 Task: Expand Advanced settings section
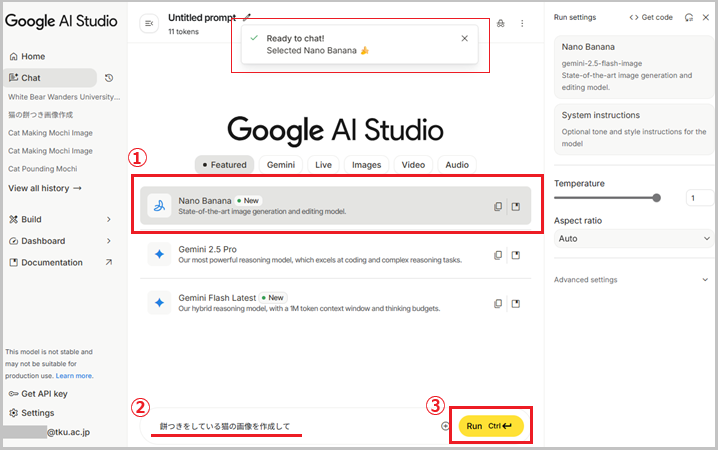click(632, 280)
